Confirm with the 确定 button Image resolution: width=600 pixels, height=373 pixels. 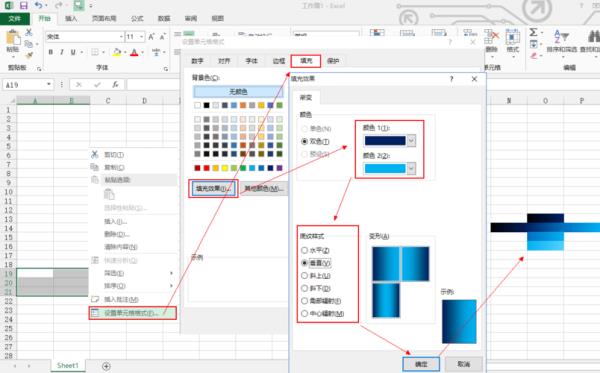[421, 364]
